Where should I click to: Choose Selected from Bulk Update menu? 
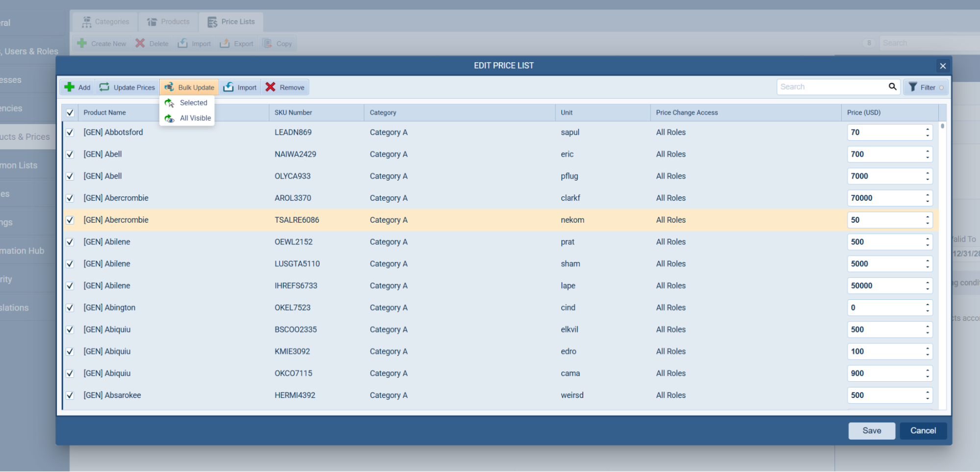point(193,103)
